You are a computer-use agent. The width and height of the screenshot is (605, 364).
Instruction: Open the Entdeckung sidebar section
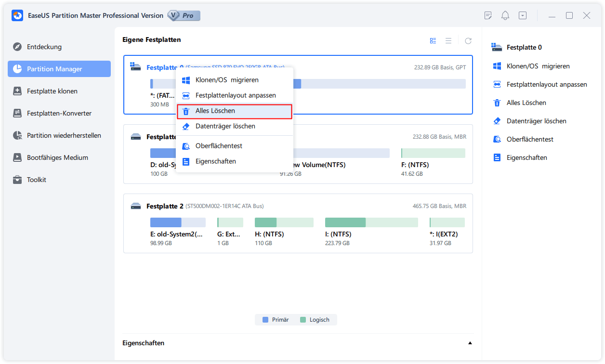pyautogui.click(x=59, y=47)
